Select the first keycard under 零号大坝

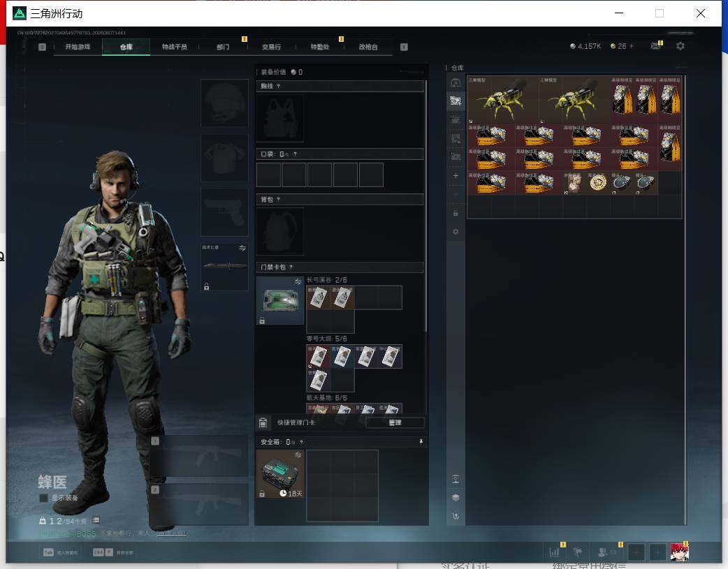point(318,357)
